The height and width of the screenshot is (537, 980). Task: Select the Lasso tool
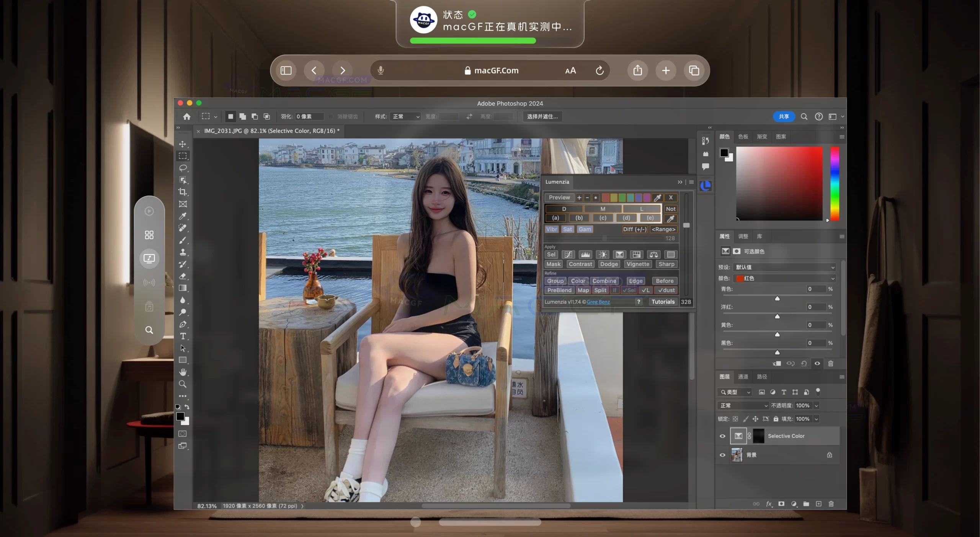pyautogui.click(x=183, y=168)
